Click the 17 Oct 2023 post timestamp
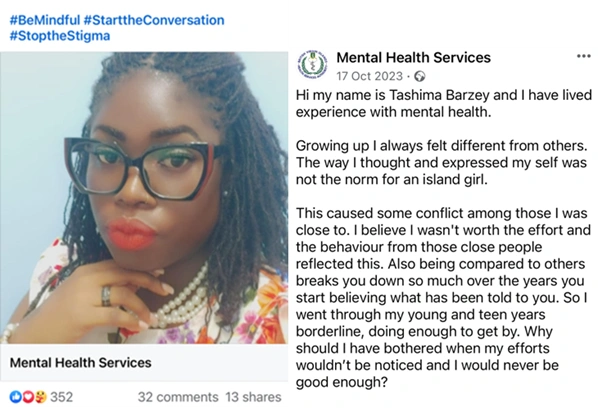This screenshot has height=408, width=598. [370, 76]
